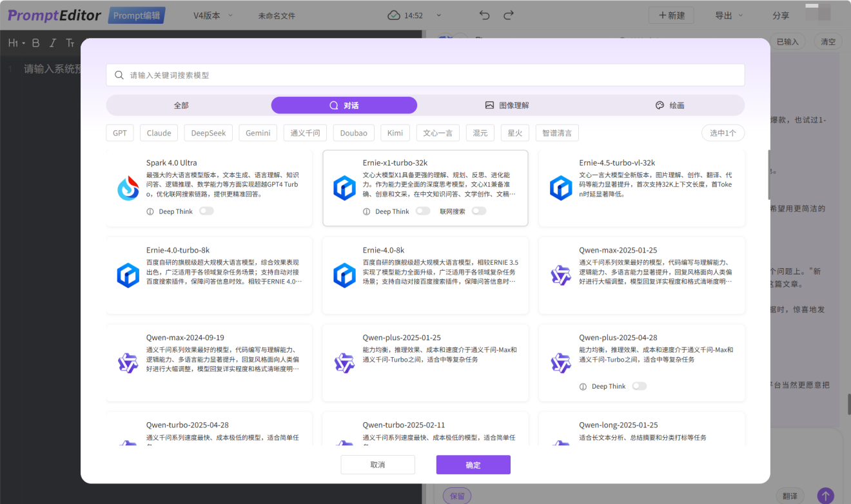Image resolution: width=851 pixels, height=504 pixels.
Task: Click the magnifier icon in the model search bar
Action: (x=119, y=75)
